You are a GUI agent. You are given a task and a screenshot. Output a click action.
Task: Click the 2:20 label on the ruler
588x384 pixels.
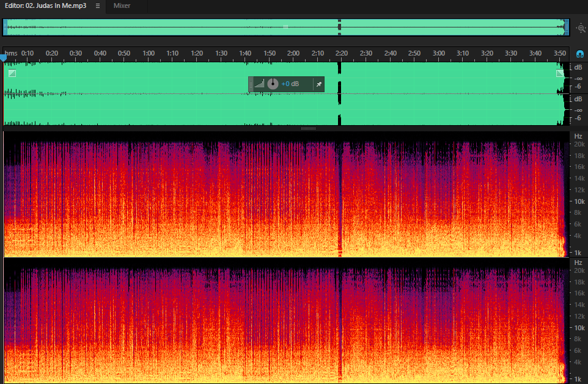pos(342,53)
